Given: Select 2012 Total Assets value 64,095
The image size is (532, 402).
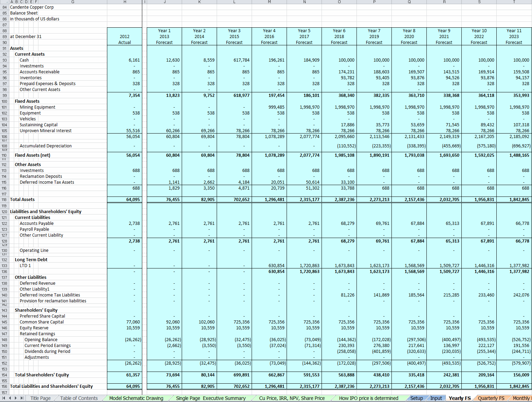Looking at the screenshot, I should click(125, 200).
